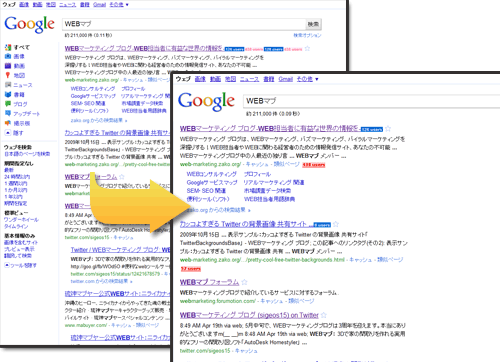Open 画像 camera icon in back window sidebar
This screenshot has height=362, width=500.
pos(8,56)
